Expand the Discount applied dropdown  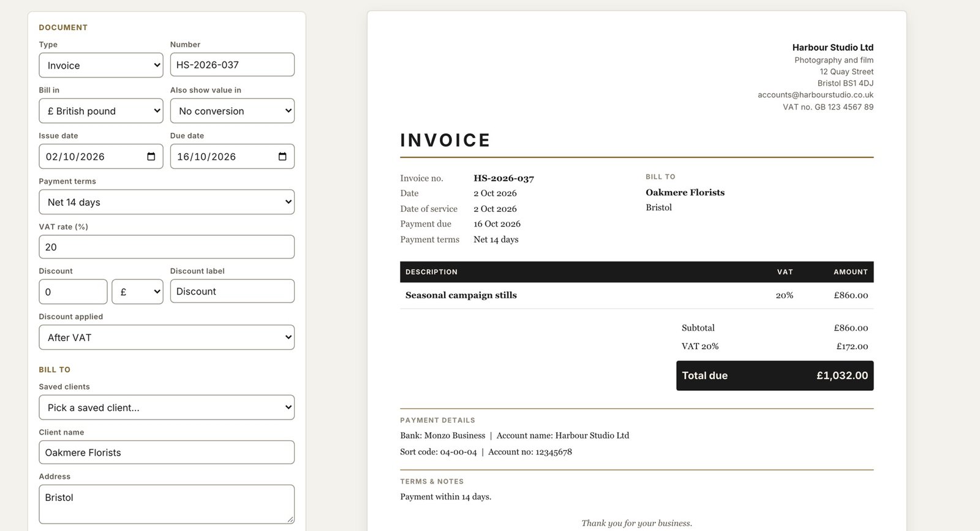tap(167, 337)
